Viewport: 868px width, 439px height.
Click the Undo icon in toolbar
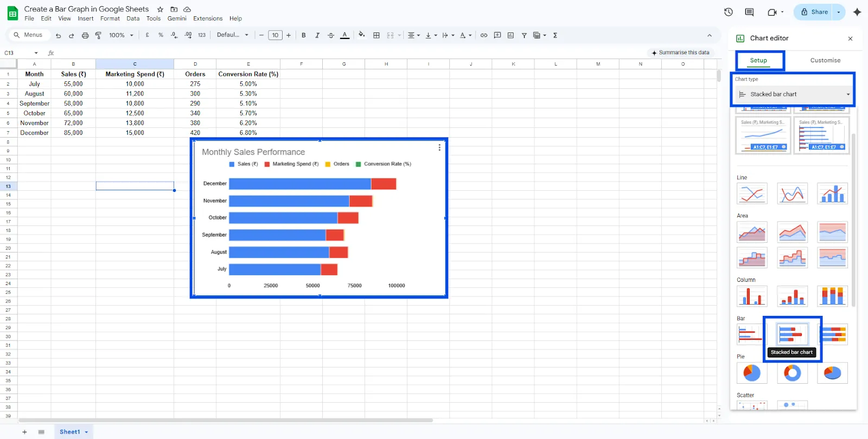click(x=58, y=35)
